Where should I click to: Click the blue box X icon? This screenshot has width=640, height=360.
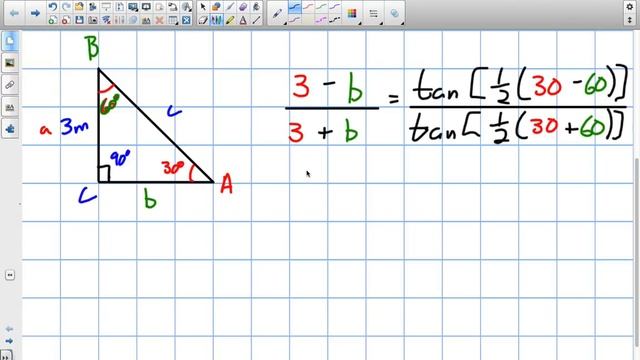click(187, 20)
